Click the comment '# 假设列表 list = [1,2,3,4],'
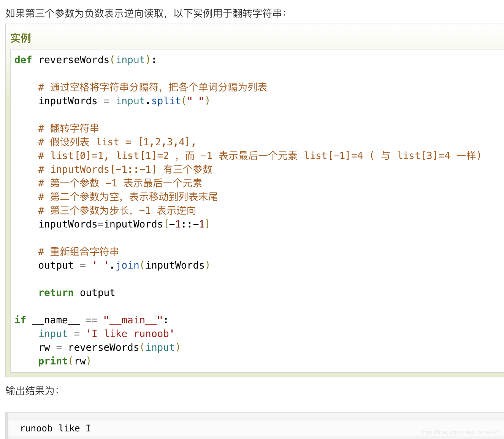Image resolution: width=504 pixels, height=439 pixels. (x=117, y=142)
